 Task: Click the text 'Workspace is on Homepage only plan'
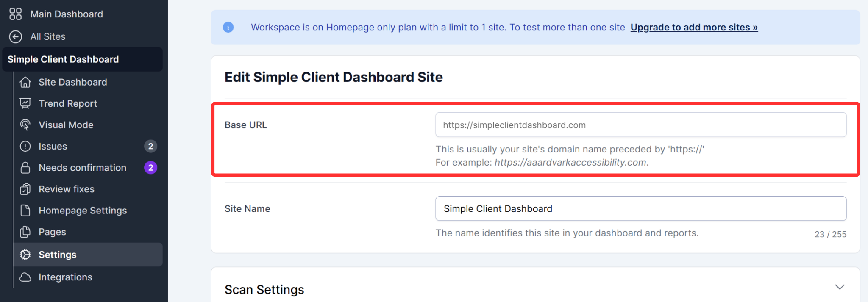(x=334, y=28)
